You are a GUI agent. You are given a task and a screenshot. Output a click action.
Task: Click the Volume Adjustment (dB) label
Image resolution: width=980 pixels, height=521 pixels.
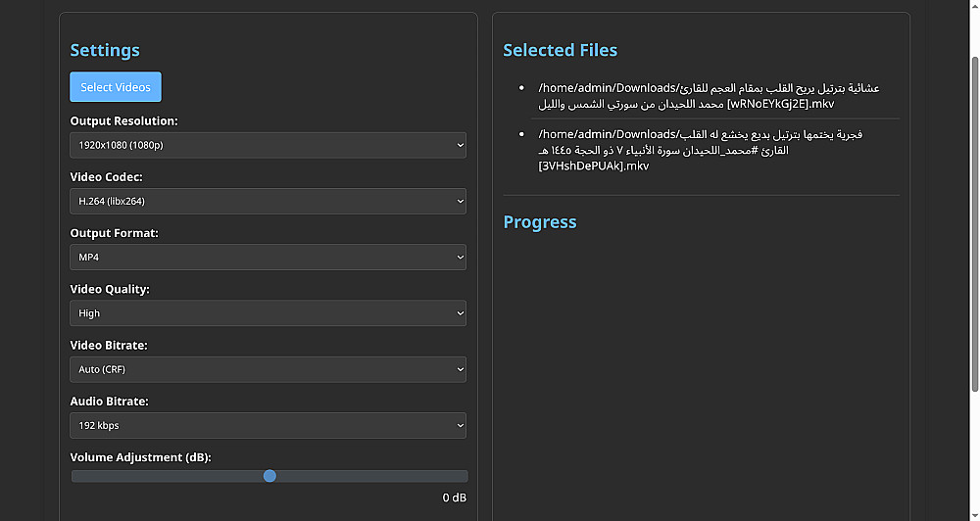pos(140,457)
